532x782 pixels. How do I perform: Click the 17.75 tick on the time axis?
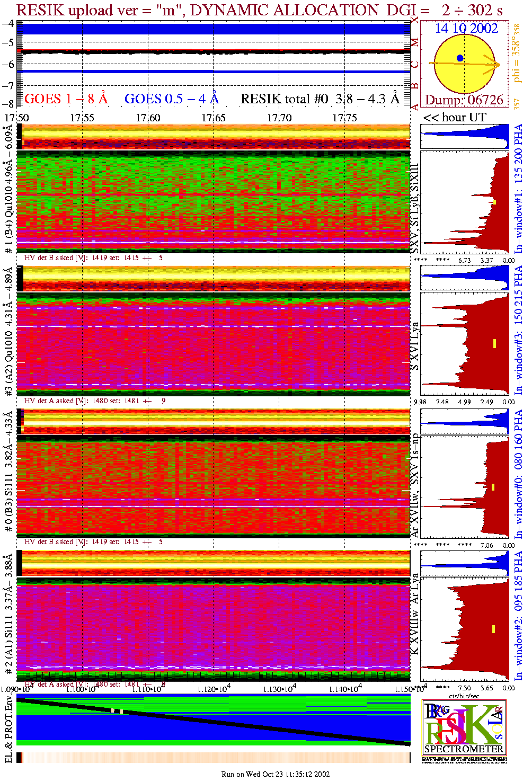[344, 118]
